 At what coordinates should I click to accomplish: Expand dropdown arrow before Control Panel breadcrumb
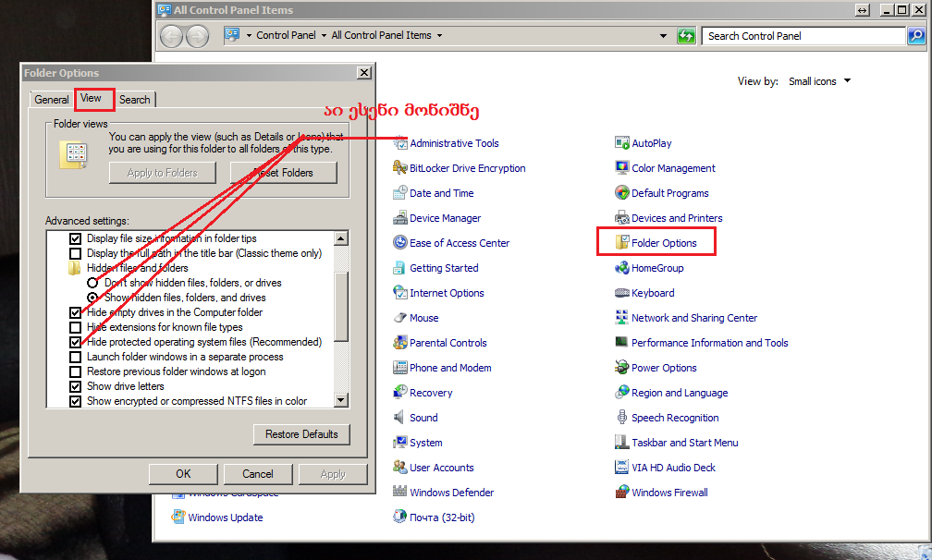249,36
